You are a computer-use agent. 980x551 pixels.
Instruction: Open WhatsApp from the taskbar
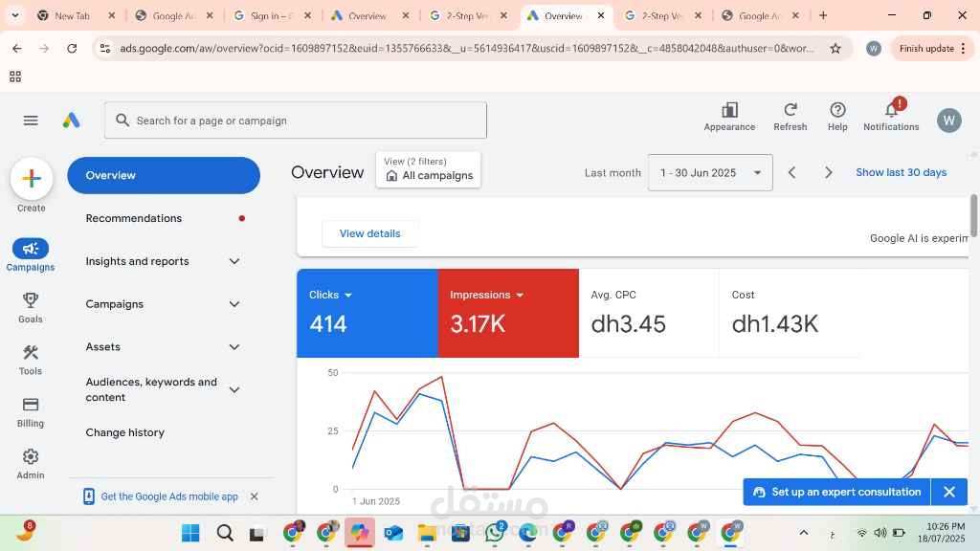tap(495, 532)
